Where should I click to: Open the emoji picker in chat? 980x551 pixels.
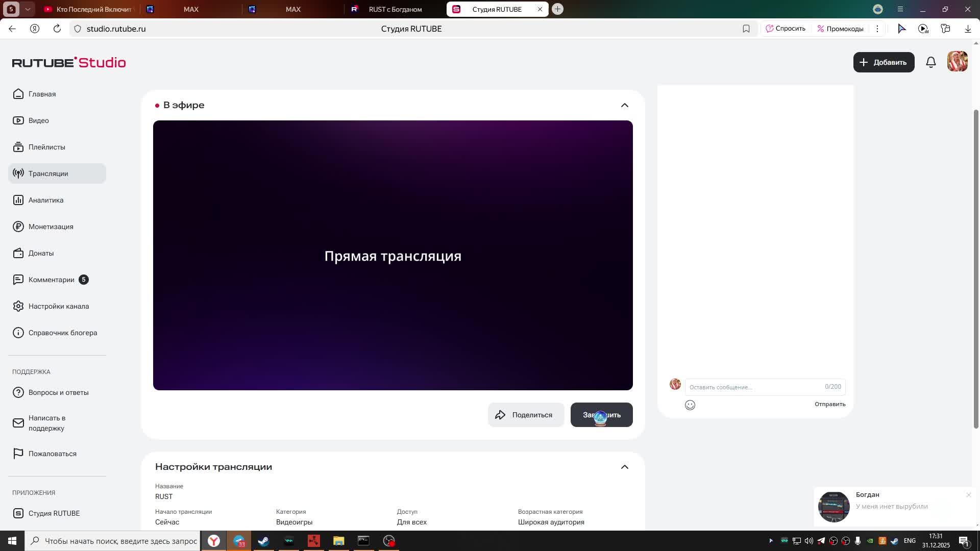point(690,405)
